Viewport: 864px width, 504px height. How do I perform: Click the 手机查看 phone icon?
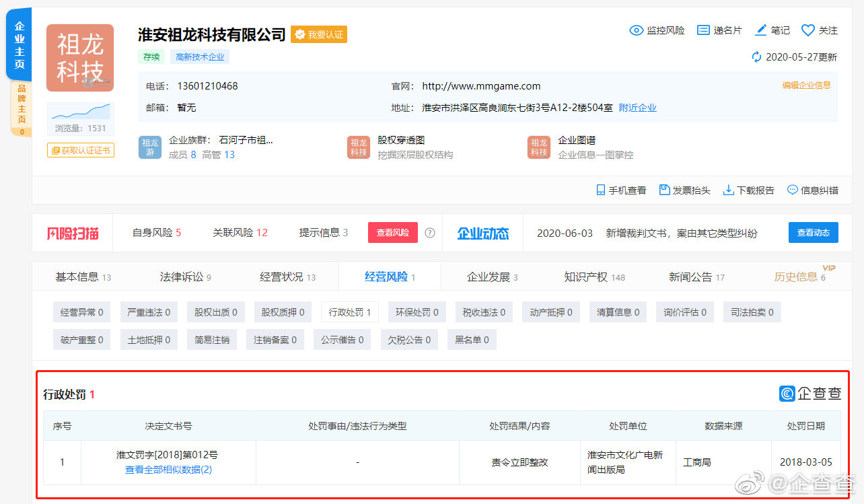pyautogui.click(x=601, y=190)
